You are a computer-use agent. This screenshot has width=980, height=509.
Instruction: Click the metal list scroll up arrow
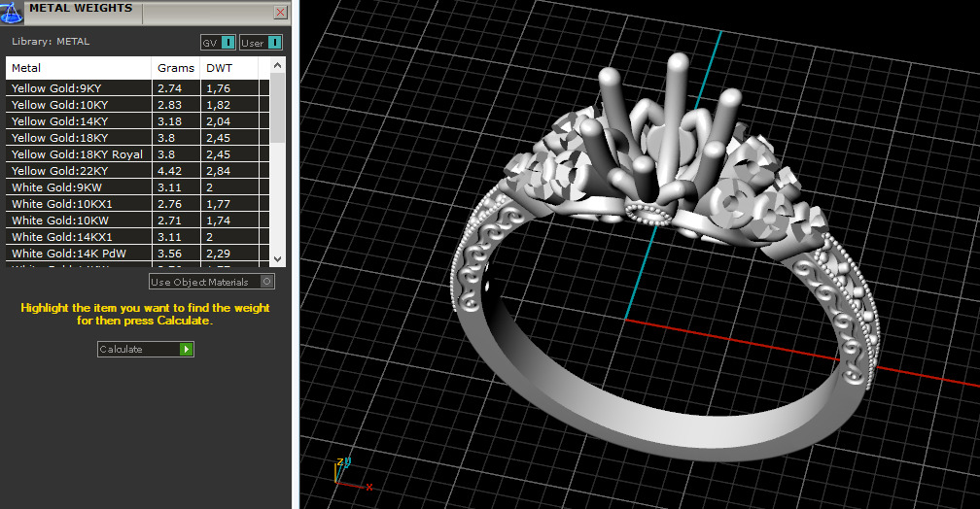(277, 65)
